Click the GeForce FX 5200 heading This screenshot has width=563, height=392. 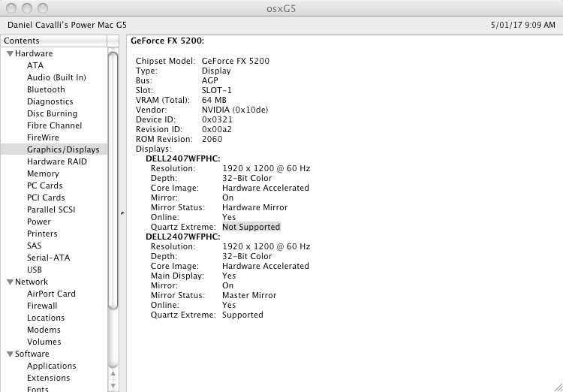pos(167,41)
